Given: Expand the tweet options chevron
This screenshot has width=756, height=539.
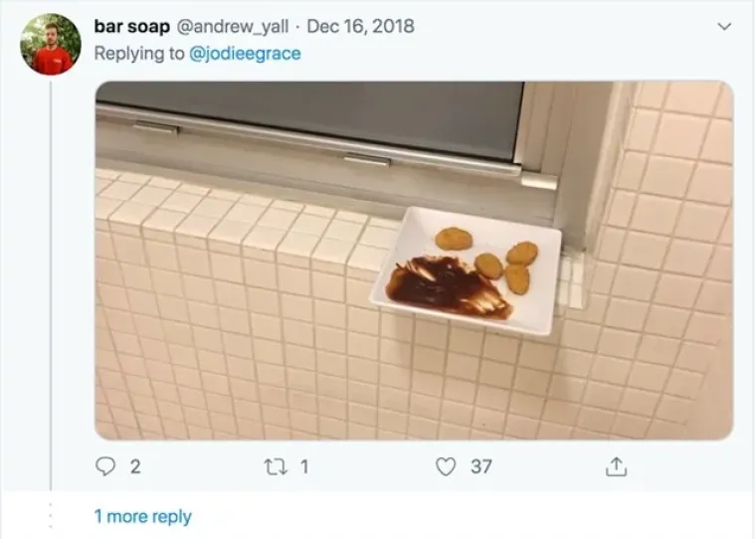Looking at the screenshot, I should (x=724, y=27).
